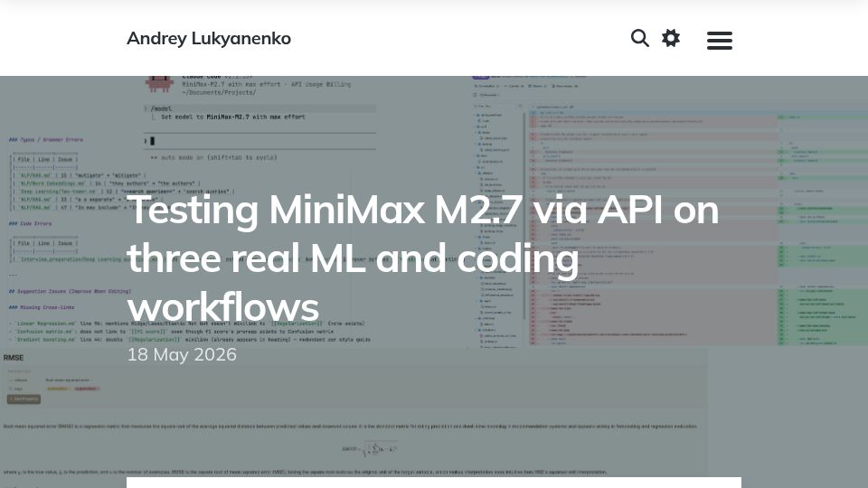The image size is (868, 488).
Task: Click the post date '18 May 2026'
Action: coord(182,354)
